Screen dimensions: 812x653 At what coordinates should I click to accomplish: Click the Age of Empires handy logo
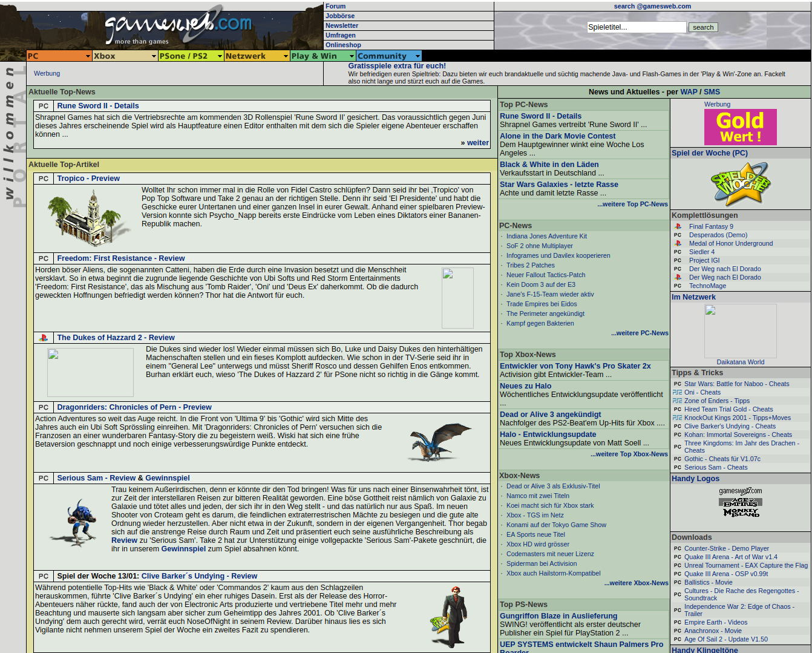(740, 502)
